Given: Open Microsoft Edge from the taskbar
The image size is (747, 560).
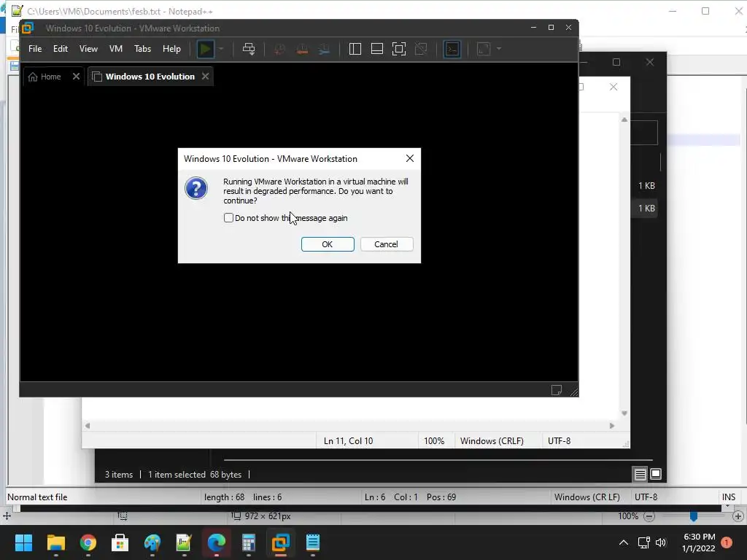Looking at the screenshot, I should [216, 542].
